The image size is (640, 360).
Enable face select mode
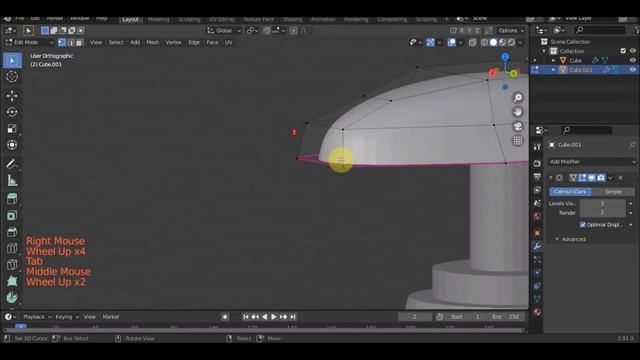coord(80,42)
